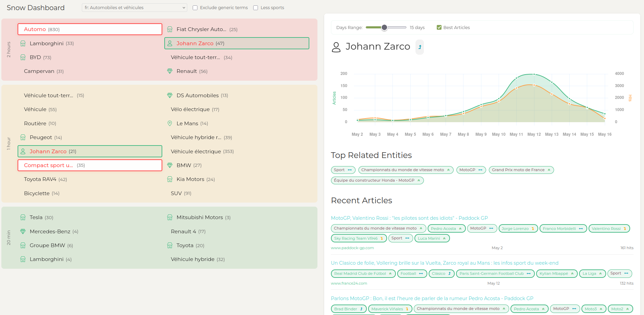
Task: Click the location pin icon beside Le Mans
Action: pyautogui.click(x=170, y=124)
